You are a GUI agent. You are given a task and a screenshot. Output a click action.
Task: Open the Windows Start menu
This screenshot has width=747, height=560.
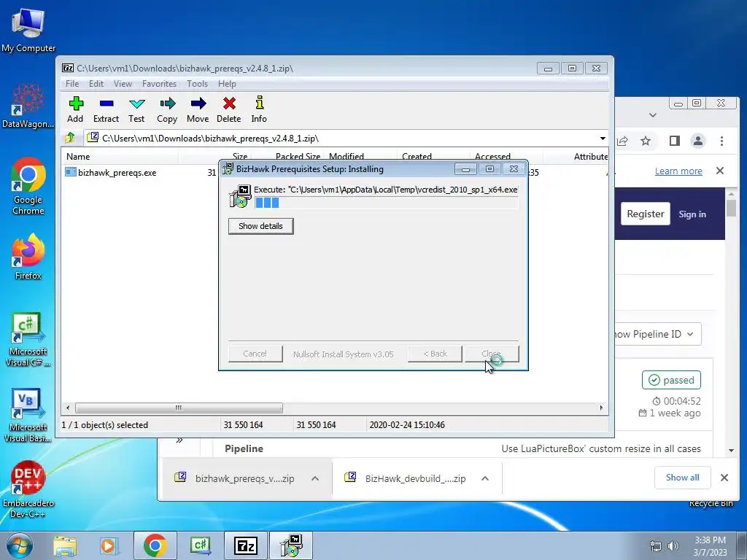tap(20, 545)
